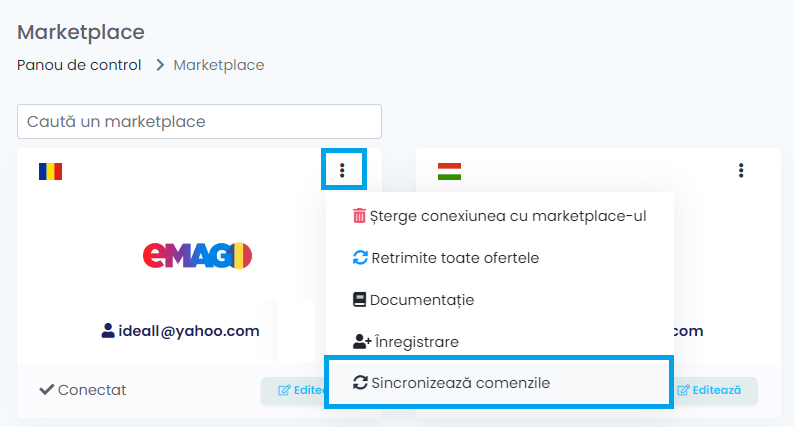Click the user icon beside ideall@yahoo.com

[107, 330]
